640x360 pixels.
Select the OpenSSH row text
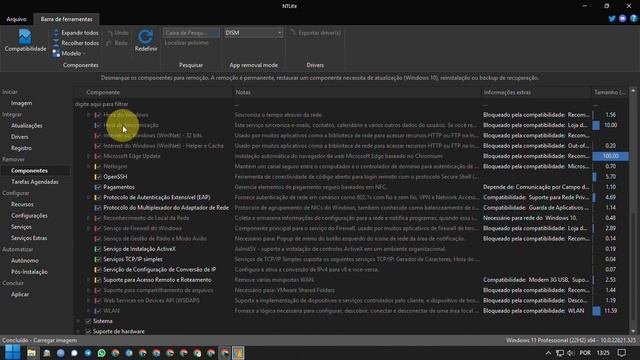115,177
